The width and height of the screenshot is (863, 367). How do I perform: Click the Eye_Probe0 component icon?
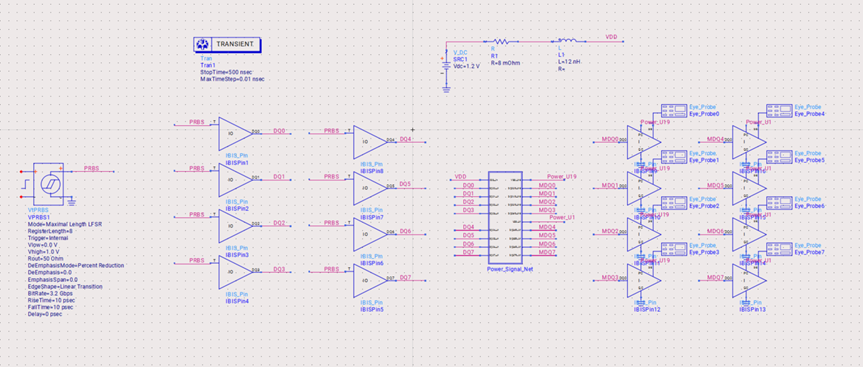[673, 110]
